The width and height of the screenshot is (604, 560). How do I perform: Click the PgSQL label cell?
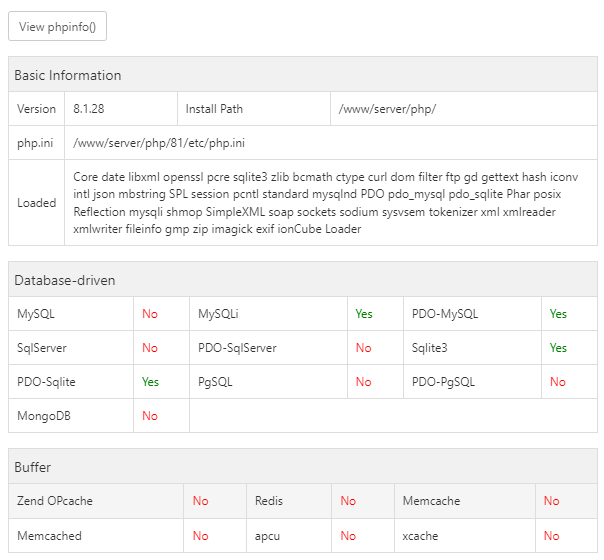click(215, 382)
